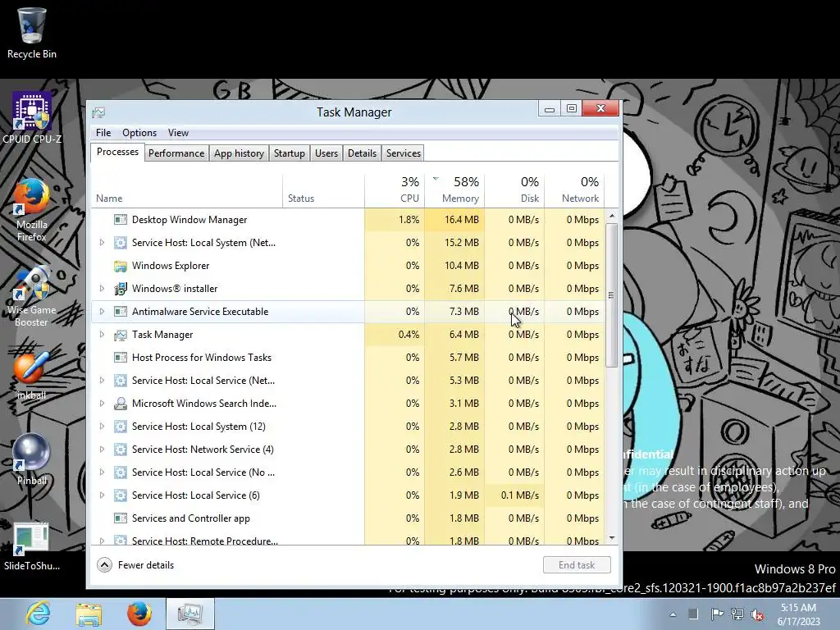Select Service Host: Local Service (No ... row
840x630 pixels.
point(348,472)
